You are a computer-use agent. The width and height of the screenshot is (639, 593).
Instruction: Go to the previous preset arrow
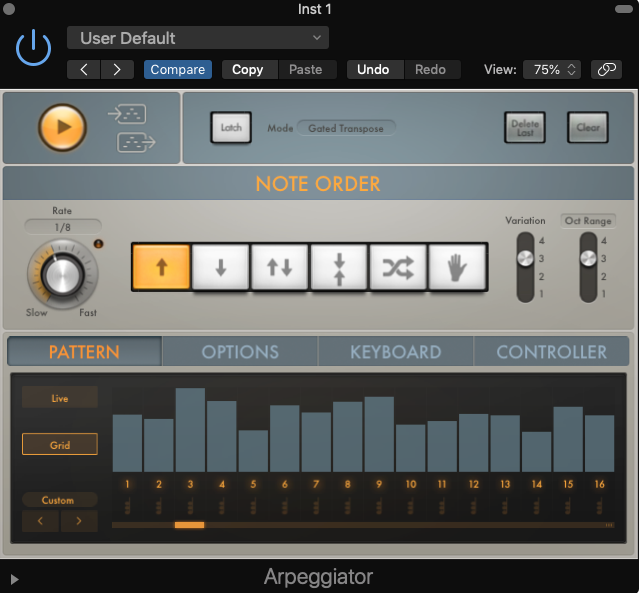tap(84, 70)
